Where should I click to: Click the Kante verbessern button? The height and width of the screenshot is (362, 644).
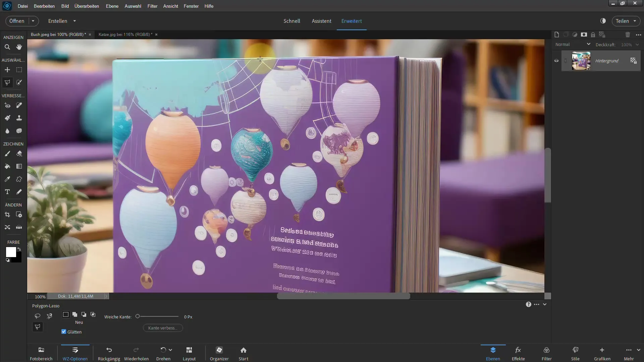click(163, 328)
